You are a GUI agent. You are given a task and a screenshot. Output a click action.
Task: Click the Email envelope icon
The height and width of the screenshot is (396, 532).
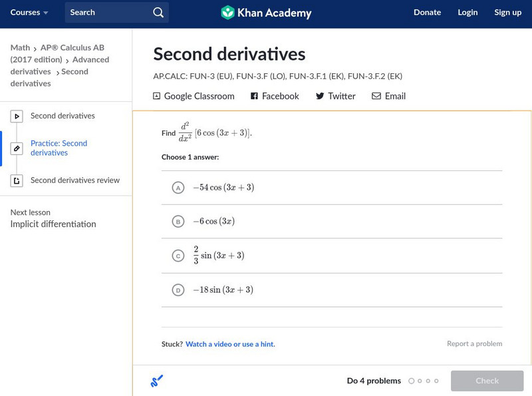[x=376, y=96]
